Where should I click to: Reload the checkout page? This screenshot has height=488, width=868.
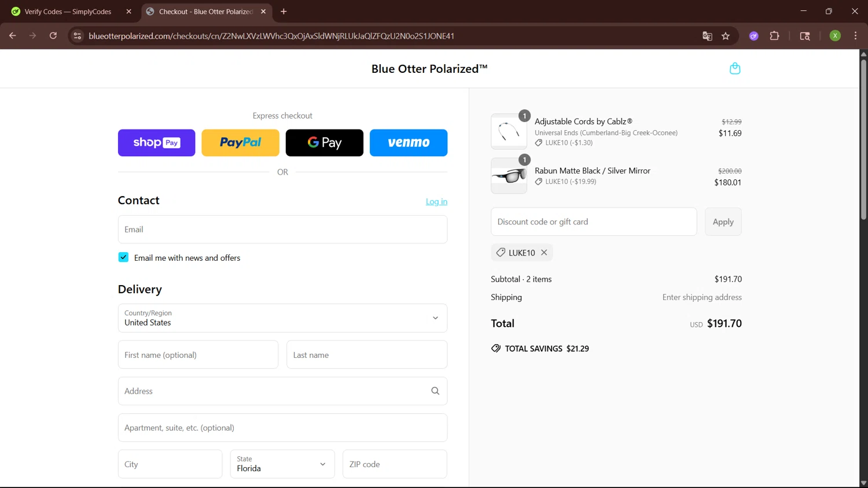(x=53, y=36)
